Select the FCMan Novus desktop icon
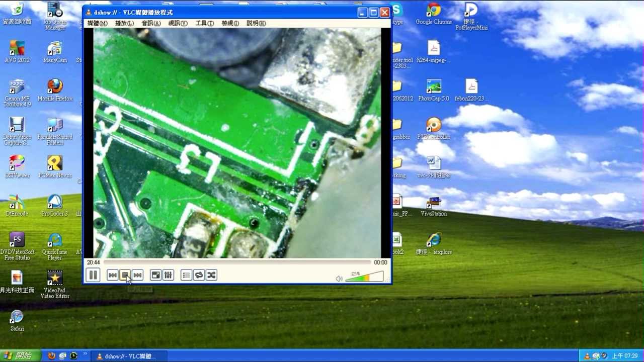This screenshot has width=644, height=362. (x=55, y=167)
